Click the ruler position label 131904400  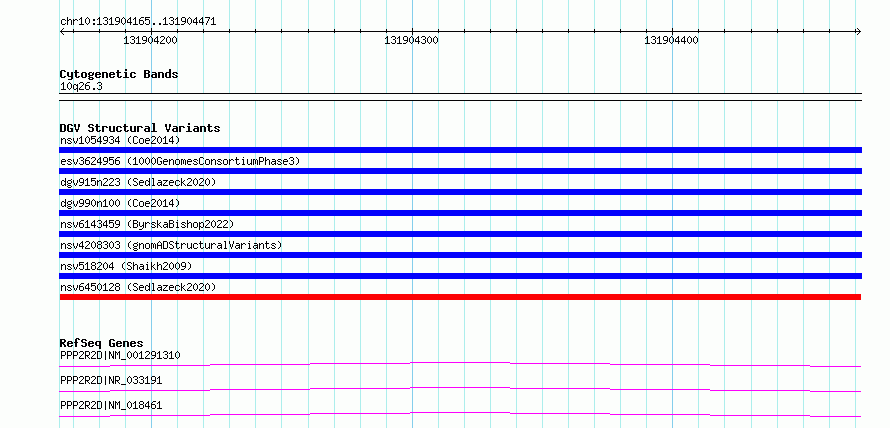[x=671, y=40]
